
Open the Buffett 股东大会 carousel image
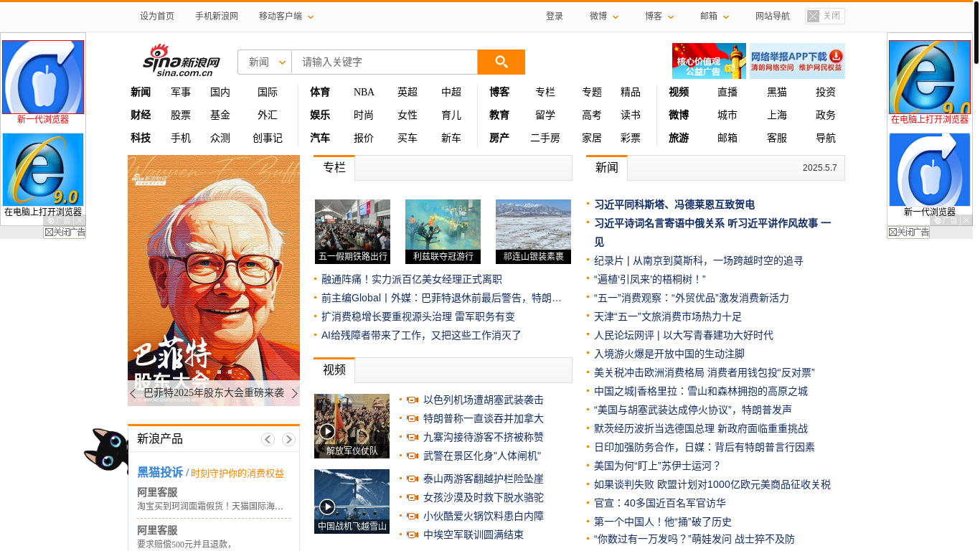(214, 281)
